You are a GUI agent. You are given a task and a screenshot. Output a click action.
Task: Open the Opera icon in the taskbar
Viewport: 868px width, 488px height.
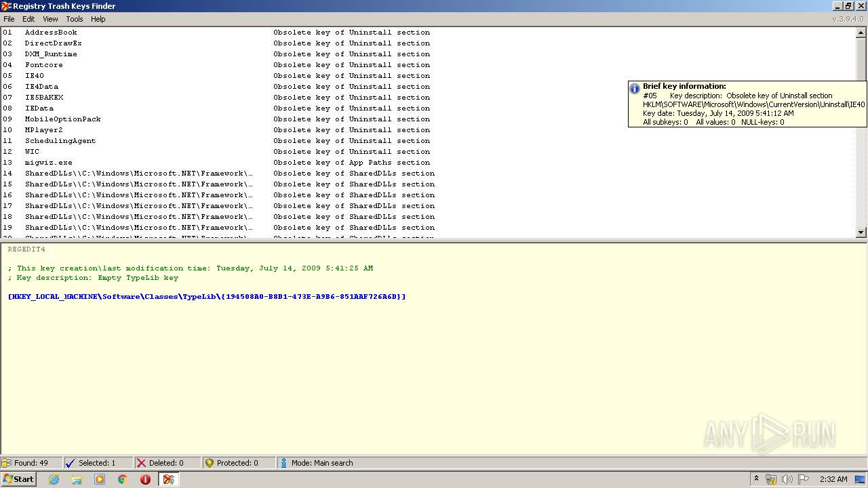[145, 479]
